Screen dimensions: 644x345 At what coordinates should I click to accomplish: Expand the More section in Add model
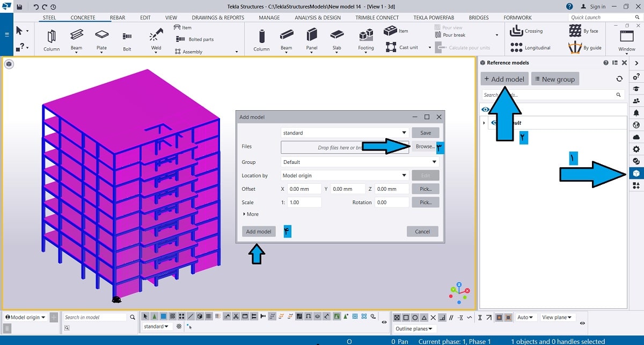pos(250,214)
